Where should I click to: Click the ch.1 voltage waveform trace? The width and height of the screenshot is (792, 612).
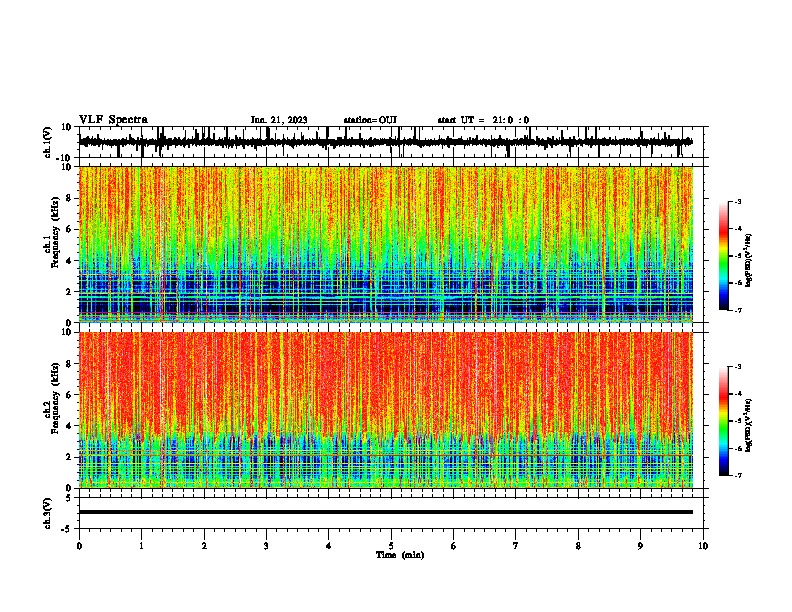coord(386,142)
